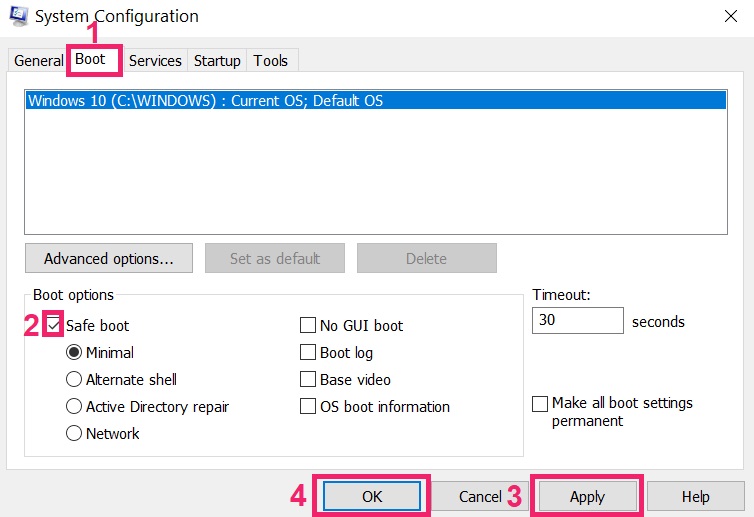Open the Tools tab

pyautogui.click(x=271, y=61)
